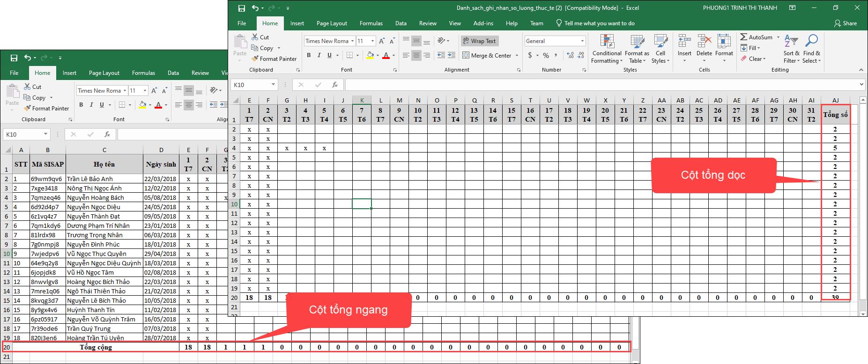Toggle Italic in front window ribbon

click(x=319, y=55)
